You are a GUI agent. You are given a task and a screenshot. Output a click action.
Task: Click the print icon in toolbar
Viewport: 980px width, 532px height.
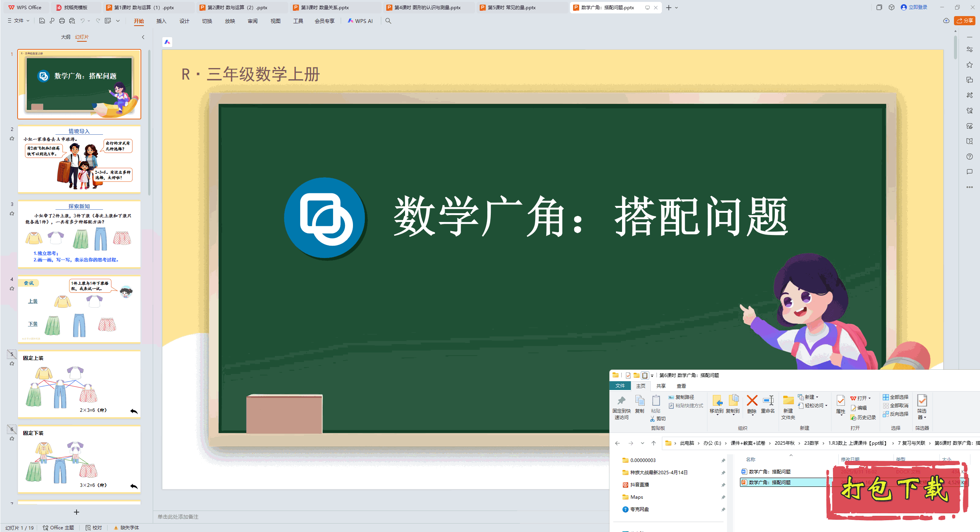(62, 21)
